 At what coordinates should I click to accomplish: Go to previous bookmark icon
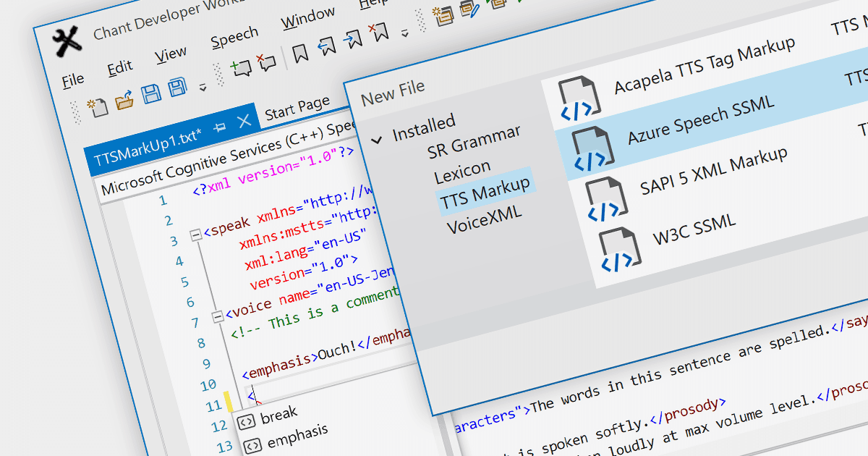pyautogui.click(x=327, y=46)
